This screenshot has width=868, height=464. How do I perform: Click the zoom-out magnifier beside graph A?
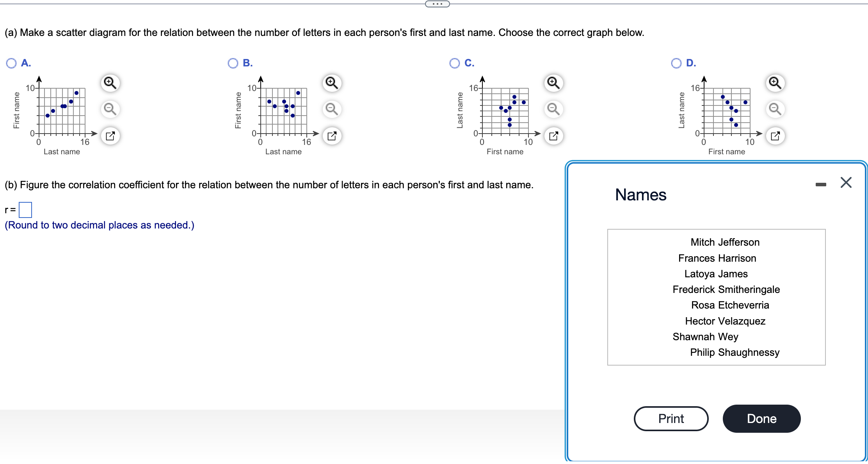[x=110, y=109]
